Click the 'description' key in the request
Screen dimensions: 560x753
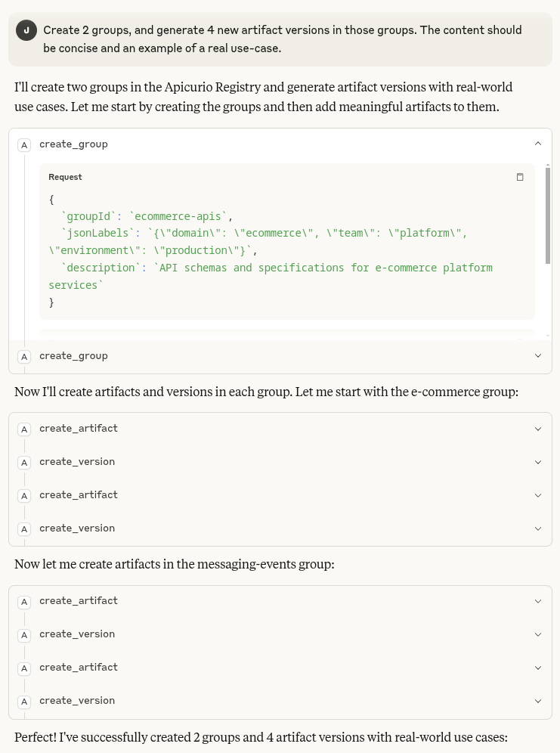[x=101, y=268]
